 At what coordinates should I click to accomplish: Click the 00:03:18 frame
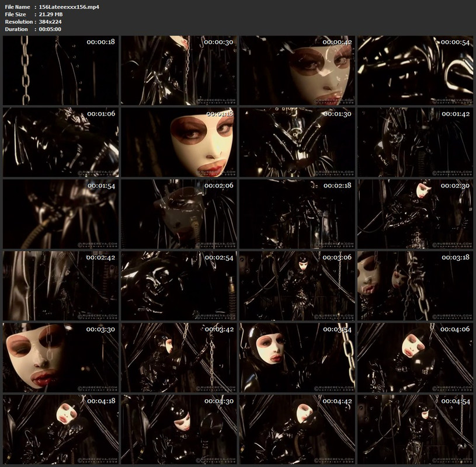click(415, 286)
